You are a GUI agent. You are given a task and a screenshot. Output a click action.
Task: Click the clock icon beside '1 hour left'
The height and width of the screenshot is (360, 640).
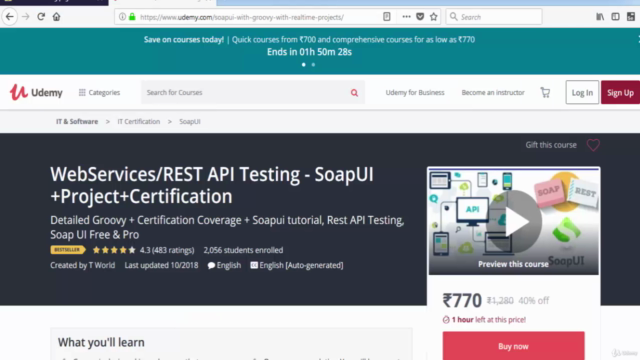(x=446, y=320)
